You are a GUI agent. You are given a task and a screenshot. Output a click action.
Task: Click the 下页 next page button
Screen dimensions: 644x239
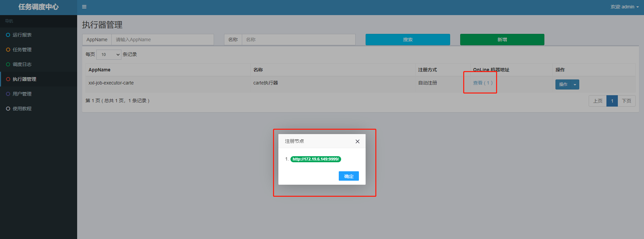point(627,101)
